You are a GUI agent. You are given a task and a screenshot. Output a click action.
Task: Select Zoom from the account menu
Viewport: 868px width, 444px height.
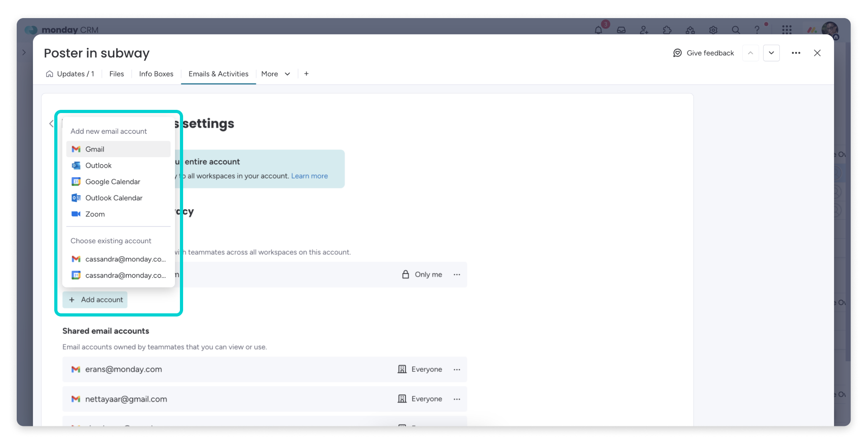coord(118,214)
